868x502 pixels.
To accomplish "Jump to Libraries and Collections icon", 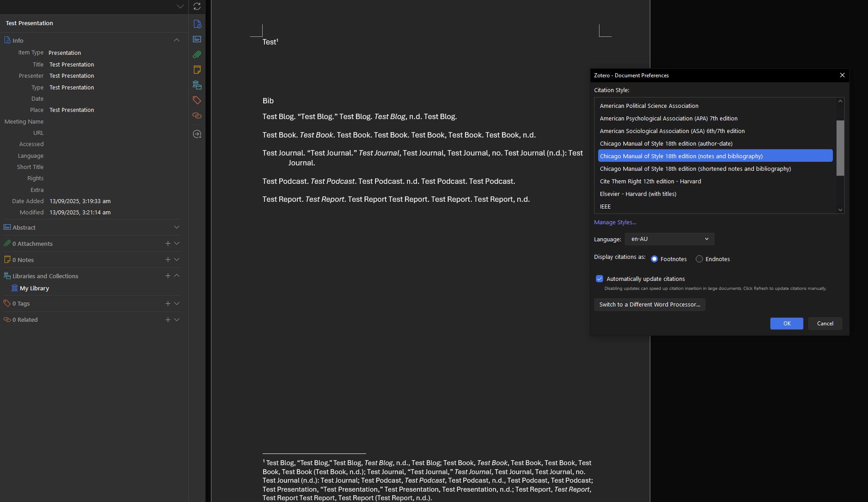I will [197, 85].
